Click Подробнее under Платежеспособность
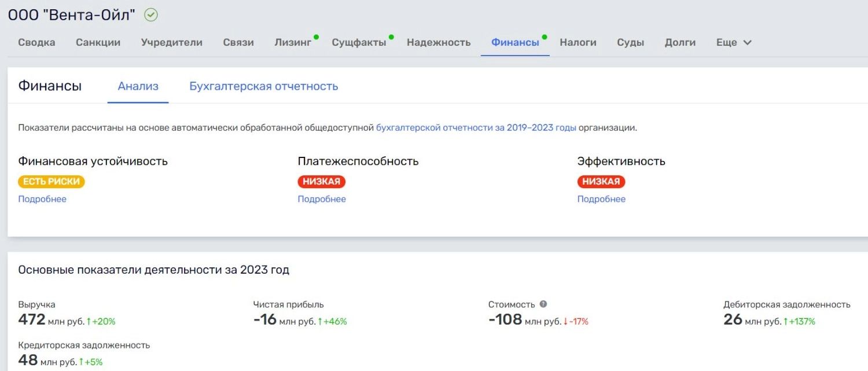The image size is (868, 371). [x=322, y=199]
